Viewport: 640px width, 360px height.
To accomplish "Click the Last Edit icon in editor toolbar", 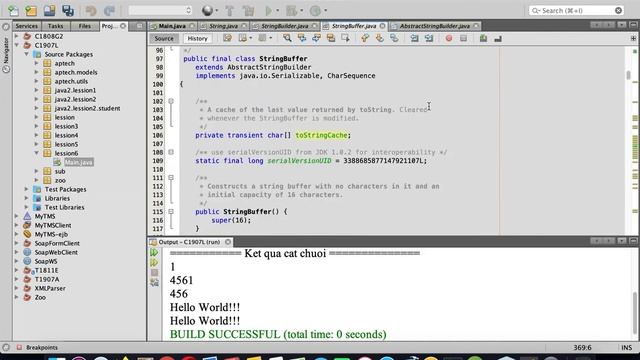I will click(227, 38).
